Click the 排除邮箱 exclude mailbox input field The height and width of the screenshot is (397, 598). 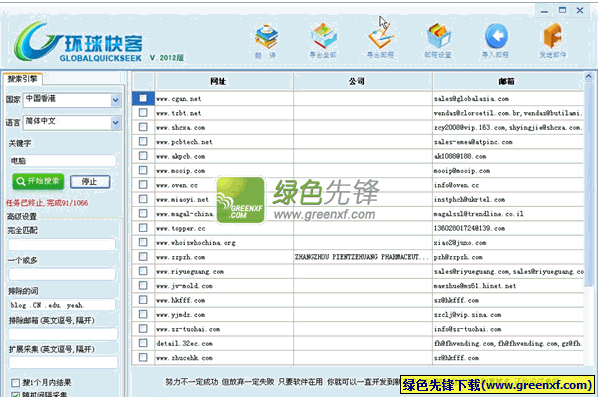[63, 334]
